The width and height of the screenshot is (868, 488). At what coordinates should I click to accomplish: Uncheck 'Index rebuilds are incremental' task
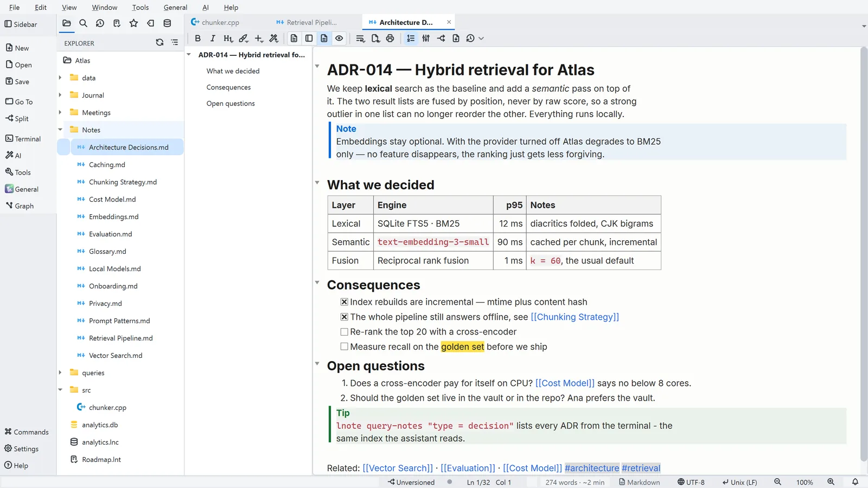point(344,302)
